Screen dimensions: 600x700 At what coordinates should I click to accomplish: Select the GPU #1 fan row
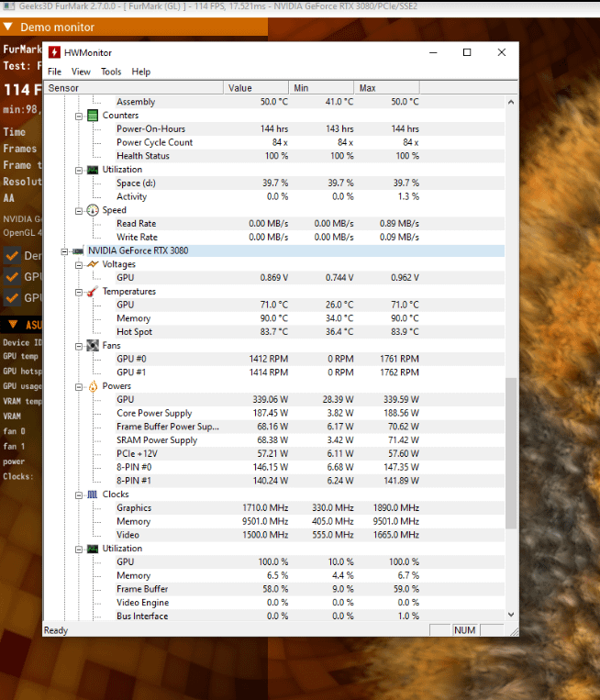point(309,372)
